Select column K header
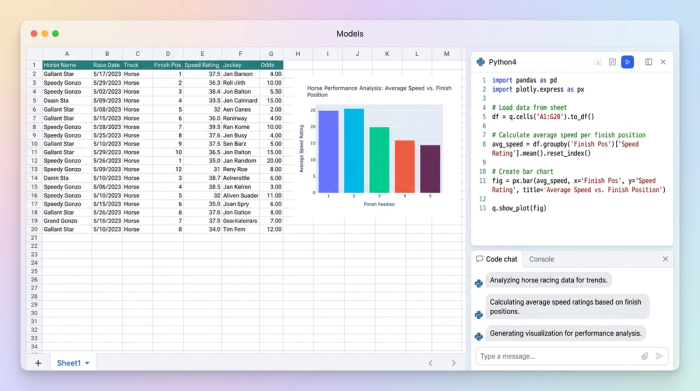The width and height of the screenshot is (700, 391). coord(387,54)
